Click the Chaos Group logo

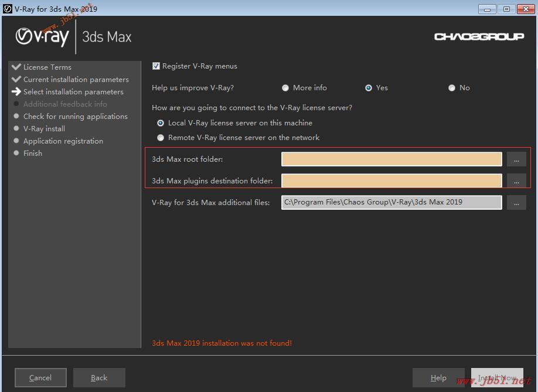[479, 36]
